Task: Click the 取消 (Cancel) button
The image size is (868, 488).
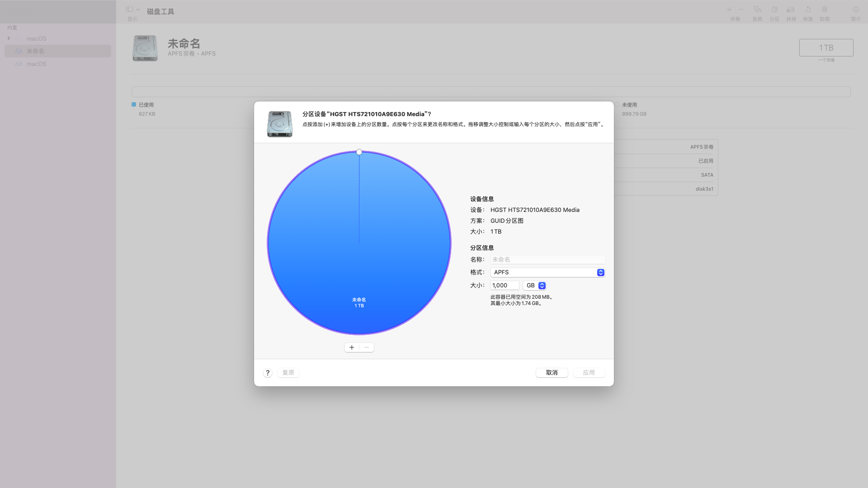Action: (552, 373)
